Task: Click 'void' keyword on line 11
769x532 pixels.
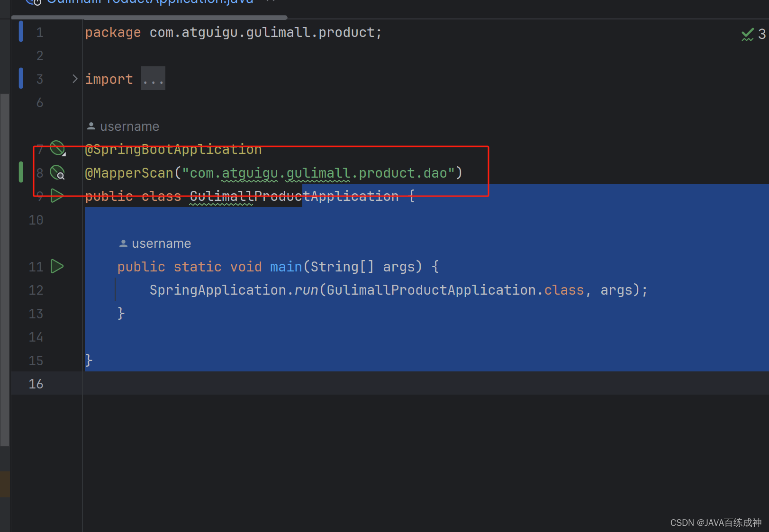Action: (246, 267)
